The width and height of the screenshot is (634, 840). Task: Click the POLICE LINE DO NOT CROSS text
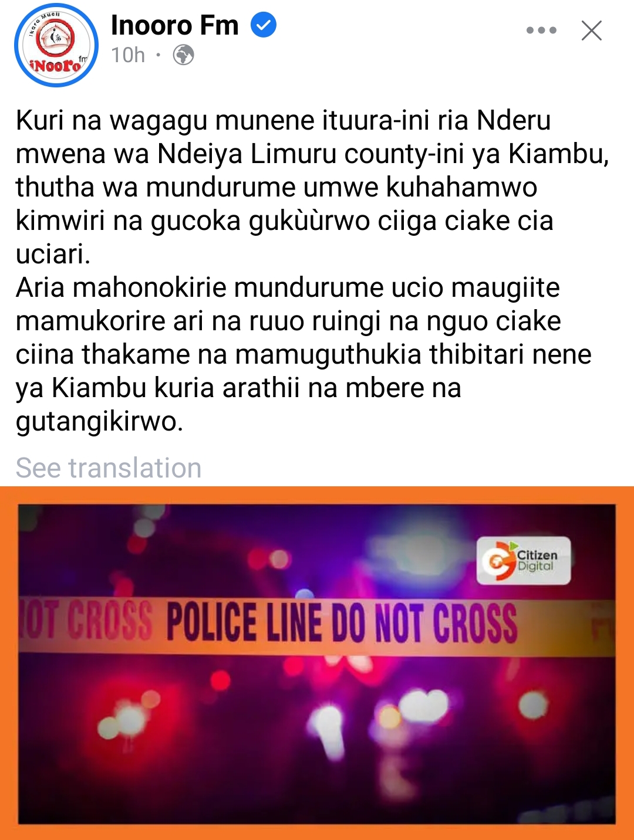(x=342, y=623)
